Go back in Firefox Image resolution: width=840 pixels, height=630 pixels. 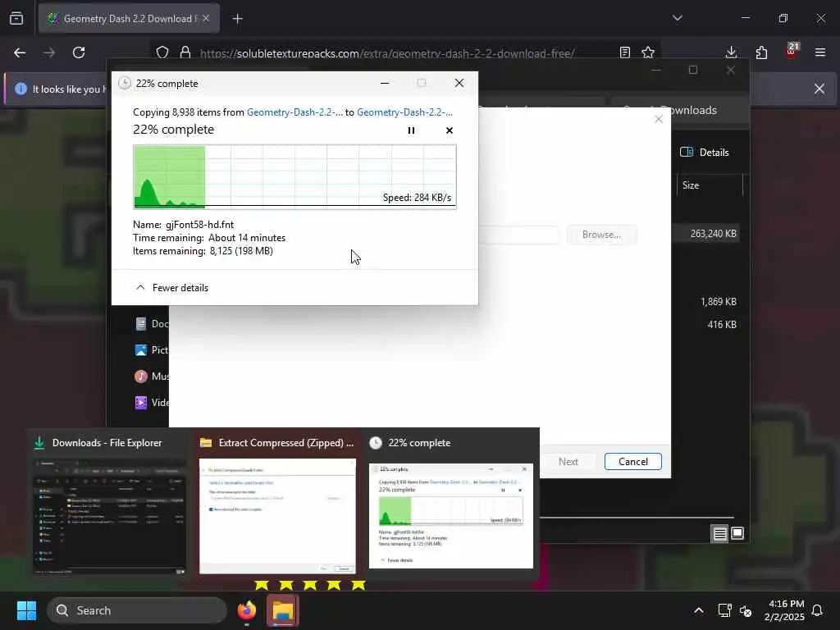(x=20, y=52)
